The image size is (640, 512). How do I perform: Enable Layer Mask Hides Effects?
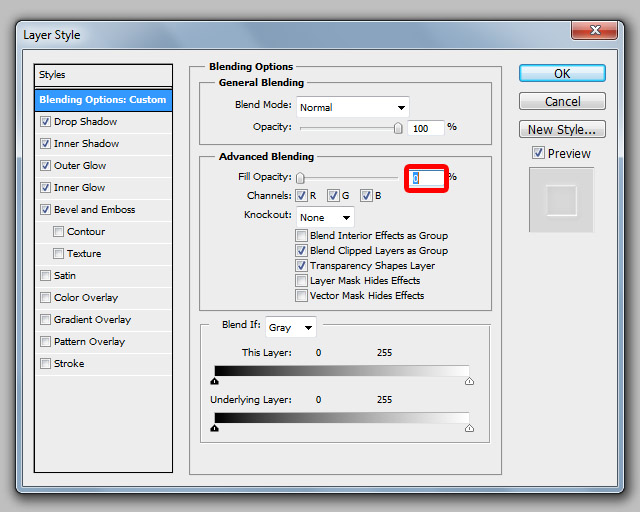pyautogui.click(x=301, y=281)
